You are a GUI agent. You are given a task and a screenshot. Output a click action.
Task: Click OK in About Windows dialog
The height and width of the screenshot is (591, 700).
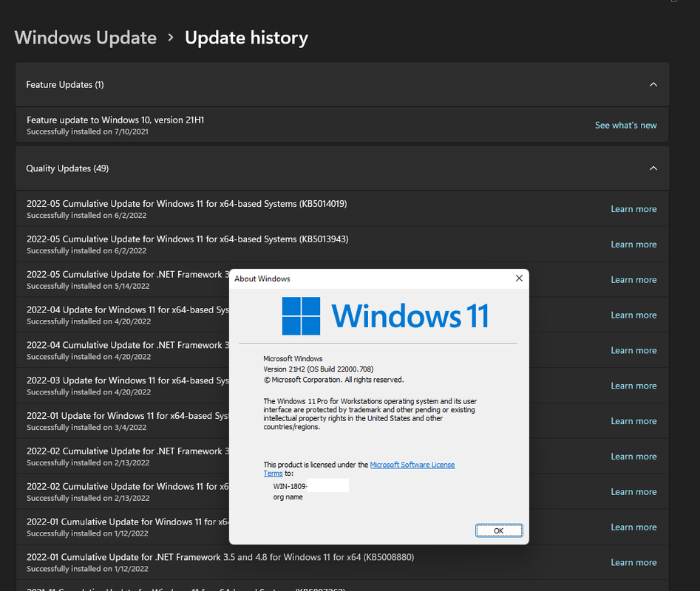499,530
